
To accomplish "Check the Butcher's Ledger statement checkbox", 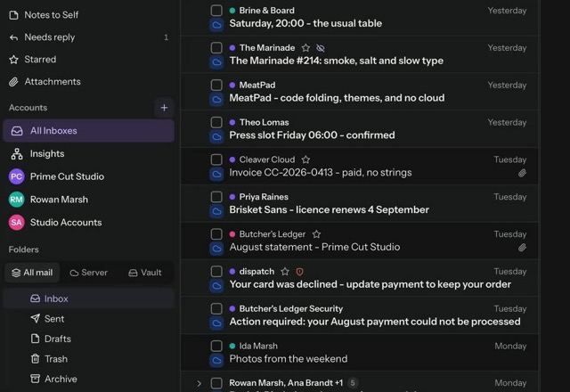I will (x=216, y=234).
